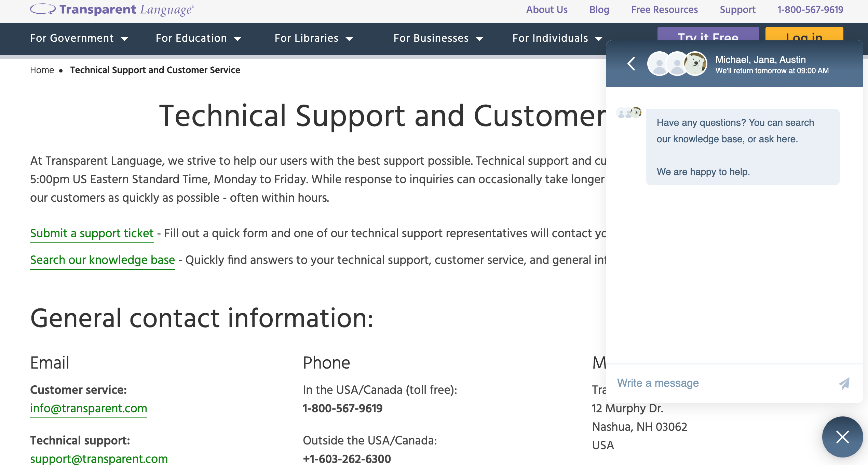868x465 pixels.
Task: Close the chat widget with X button
Action: pyautogui.click(x=842, y=437)
